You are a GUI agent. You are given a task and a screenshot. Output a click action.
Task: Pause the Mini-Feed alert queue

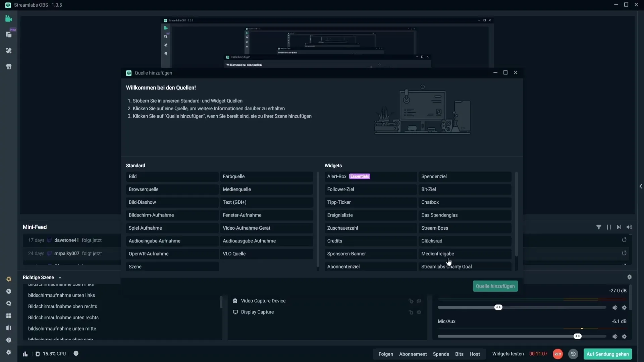(609, 227)
